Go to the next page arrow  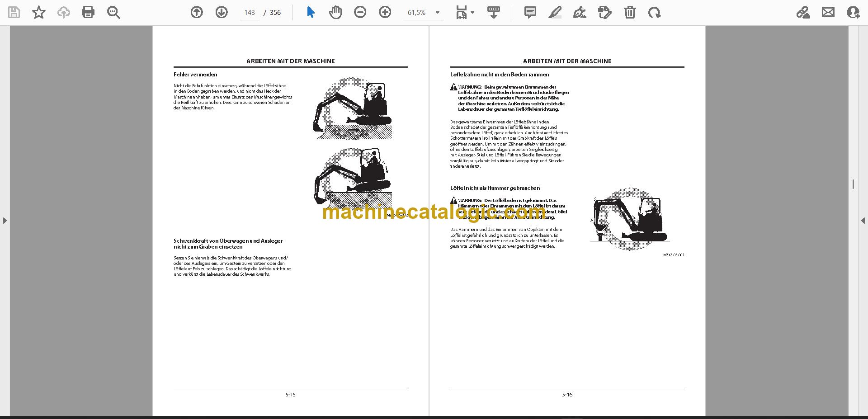click(222, 12)
